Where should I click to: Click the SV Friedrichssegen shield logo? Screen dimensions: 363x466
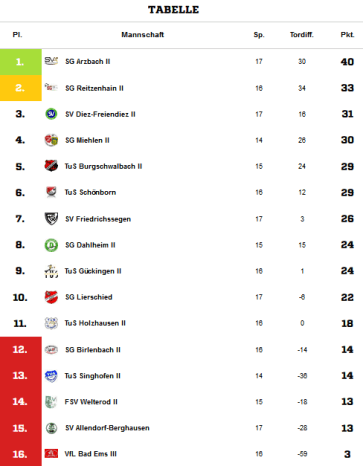51,219
